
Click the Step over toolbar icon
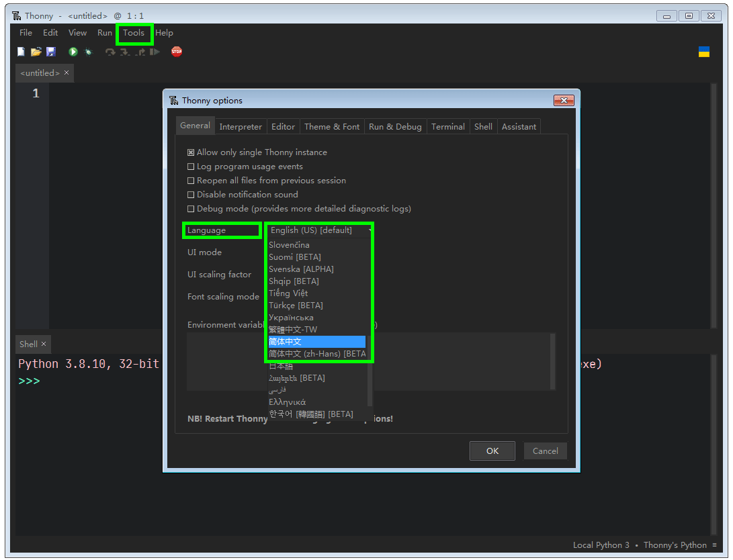(x=110, y=52)
